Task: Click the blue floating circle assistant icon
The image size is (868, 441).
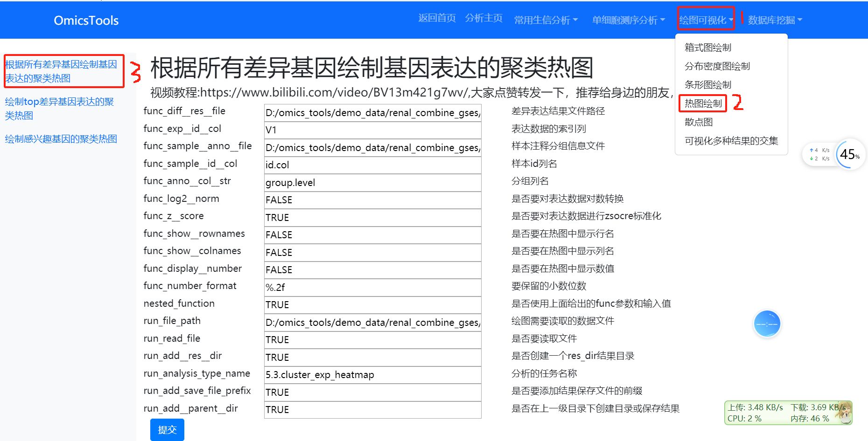Action: point(767,324)
